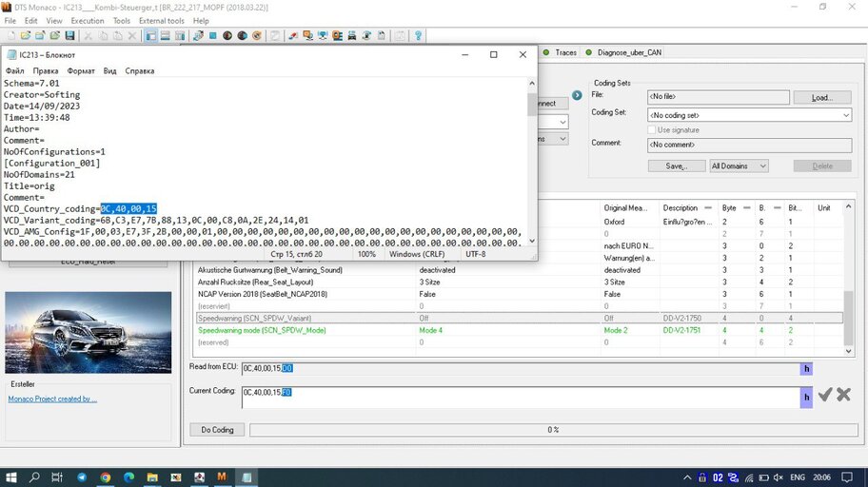This screenshot has width=868, height=487.
Task: Open Google Chrome from the taskbar
Action: point(106,477)
